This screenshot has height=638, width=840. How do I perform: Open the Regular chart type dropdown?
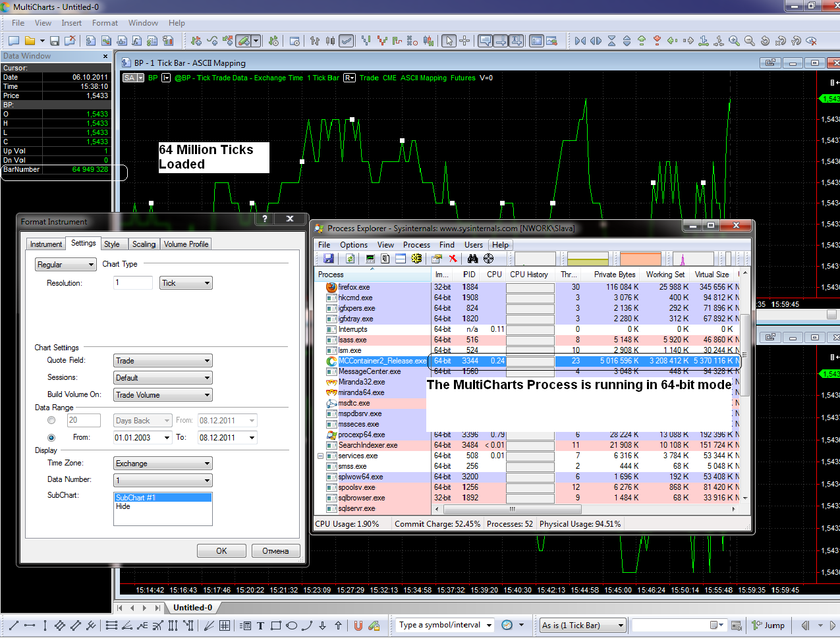click(65, 265)
